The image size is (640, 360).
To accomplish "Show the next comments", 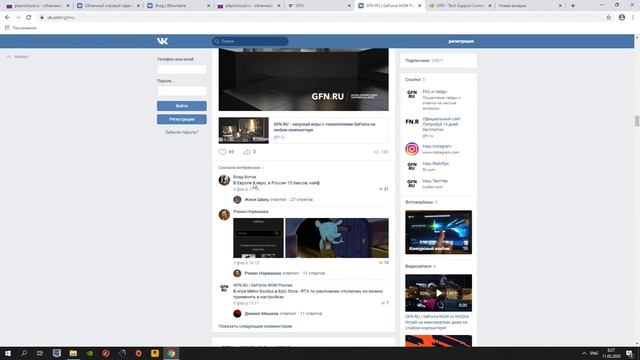I will (255, 326).
